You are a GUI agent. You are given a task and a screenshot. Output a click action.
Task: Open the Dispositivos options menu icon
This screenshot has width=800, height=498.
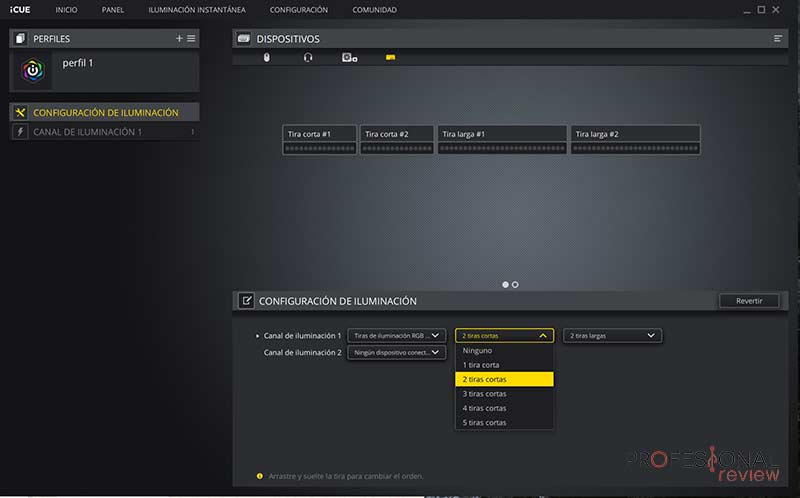coord(778,39)
